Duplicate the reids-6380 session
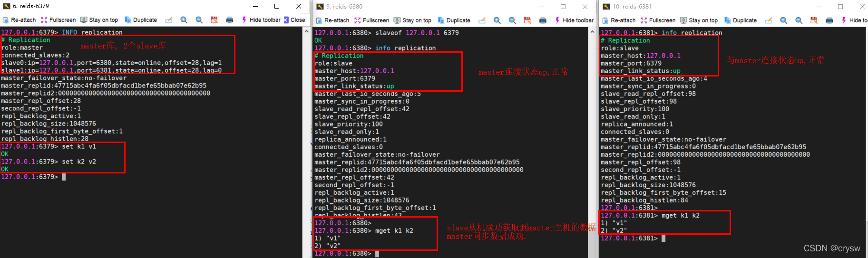 [454, 20]
